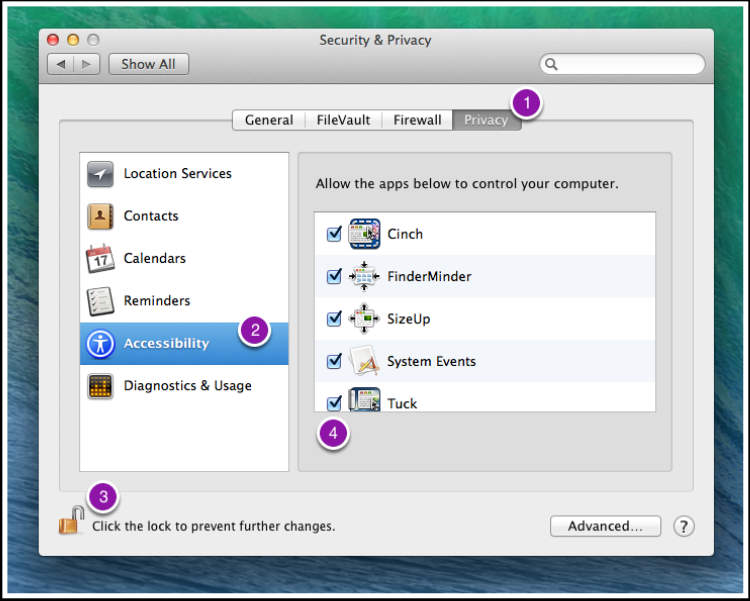Select the Accessibility row label
The height and width of the screenshot is (601, 750).
click(166, 344)
